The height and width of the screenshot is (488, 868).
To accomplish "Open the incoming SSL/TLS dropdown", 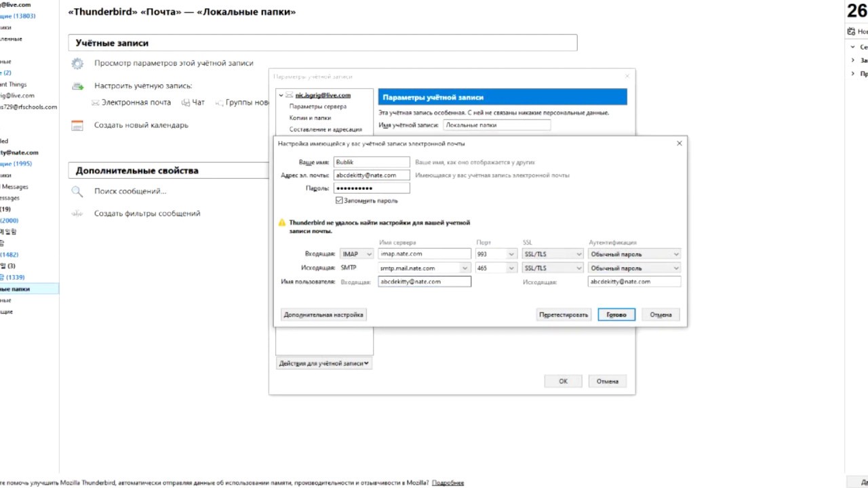I will tap(553, 254).
